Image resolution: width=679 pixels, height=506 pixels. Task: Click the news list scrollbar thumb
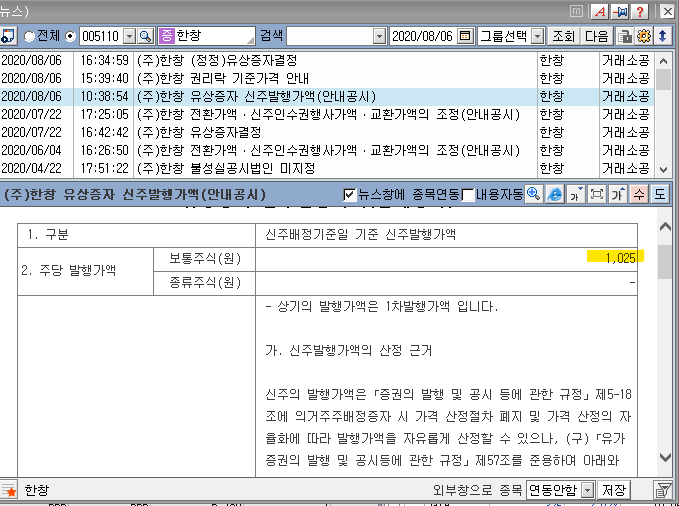(x=663, y=79)
